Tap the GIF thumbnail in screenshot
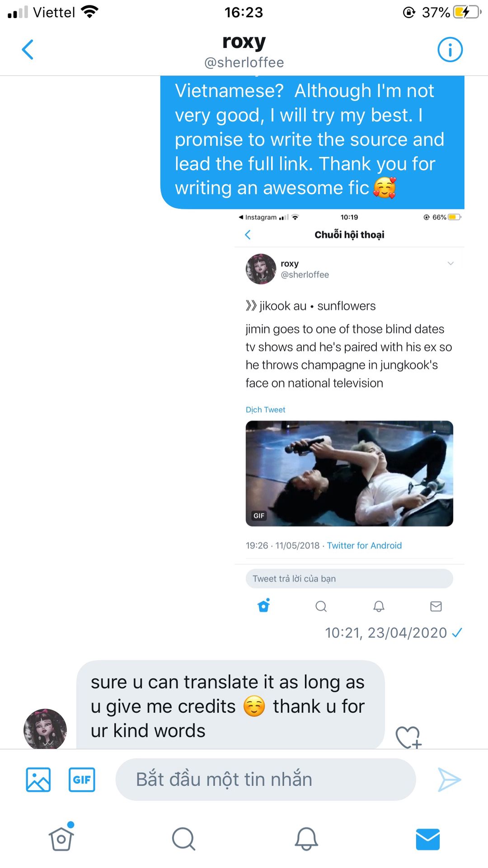 [349, 473]
